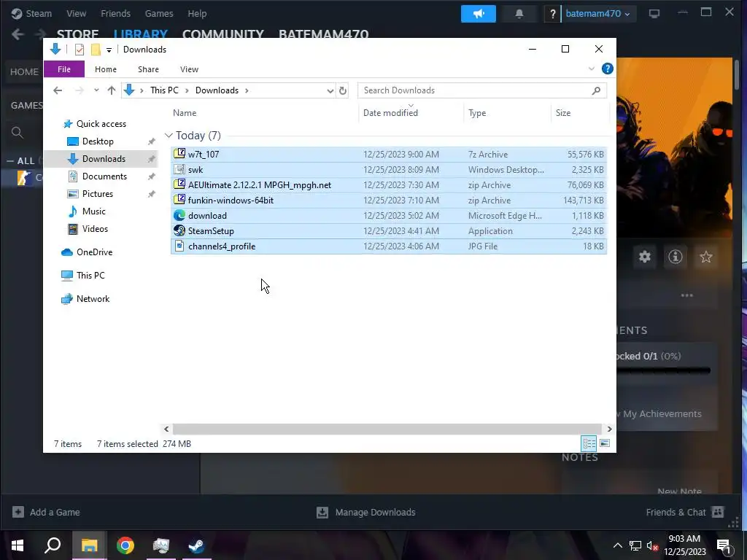Image resolution: width=747 pixels, height=560 pixels.
Task: Open the Steam Friends menu
Action: tap(116, 14)
